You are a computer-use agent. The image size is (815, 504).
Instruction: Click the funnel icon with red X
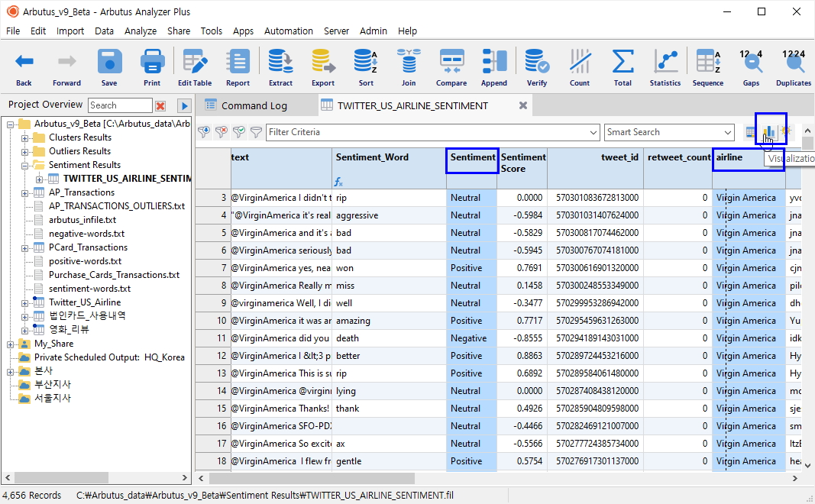point(222,132)
